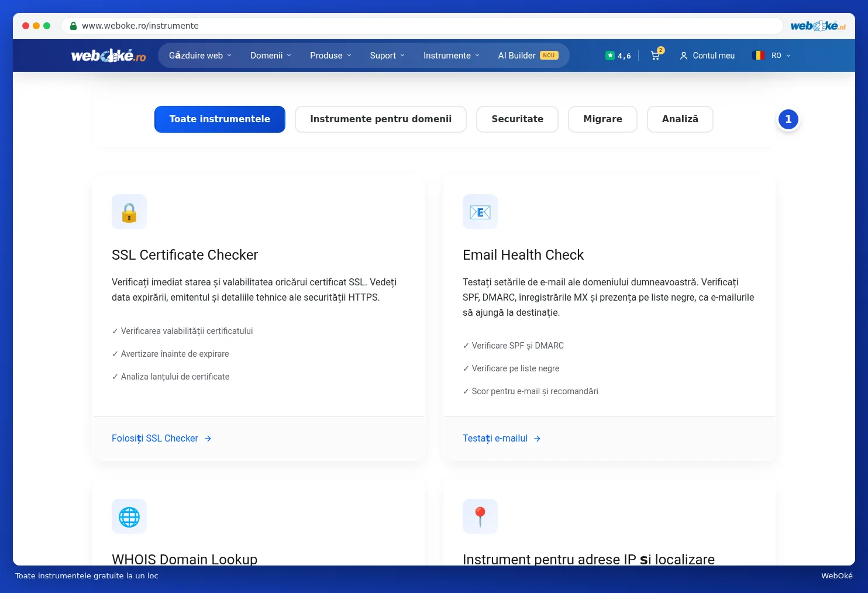Open the shopping cart icon
Screen dimensions: 868x593
[x=655, y=56]
